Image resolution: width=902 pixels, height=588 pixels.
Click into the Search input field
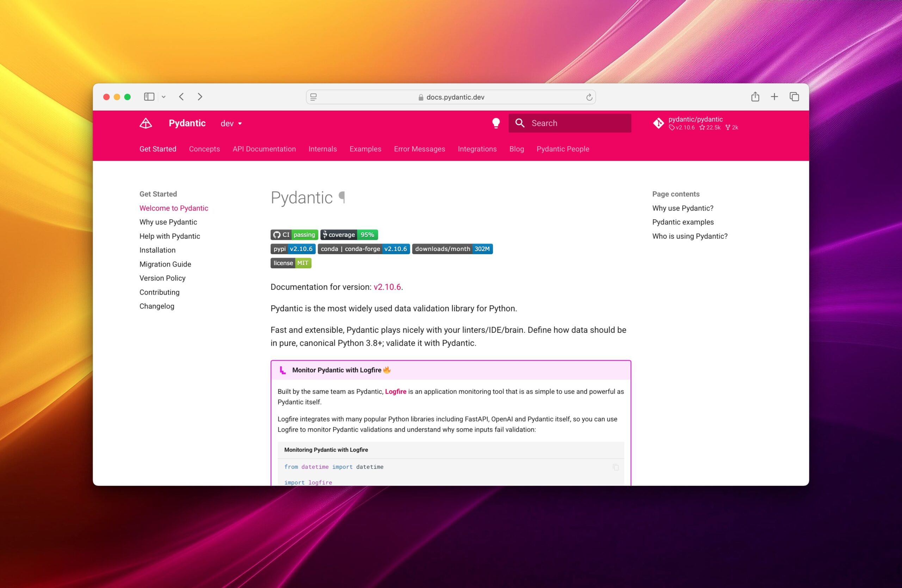pos(570,123)
